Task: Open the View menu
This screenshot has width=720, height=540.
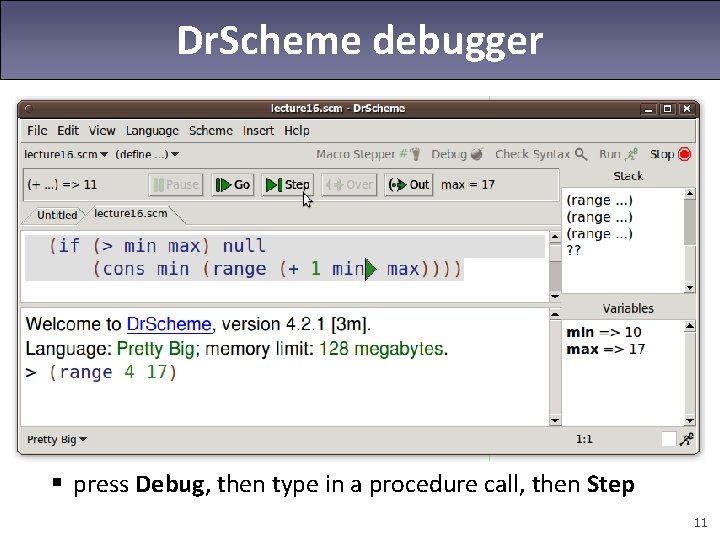Action: [x=102, y=131]
